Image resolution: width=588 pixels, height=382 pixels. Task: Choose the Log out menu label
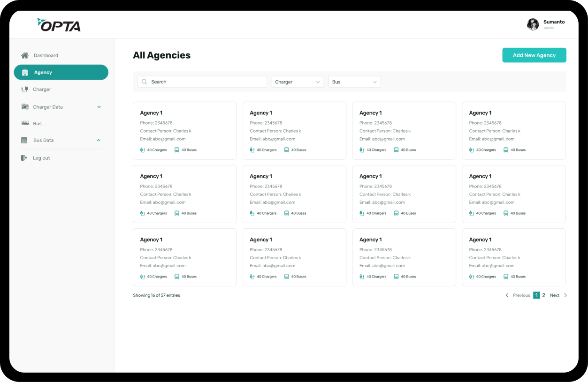click(x=41, y=158)
